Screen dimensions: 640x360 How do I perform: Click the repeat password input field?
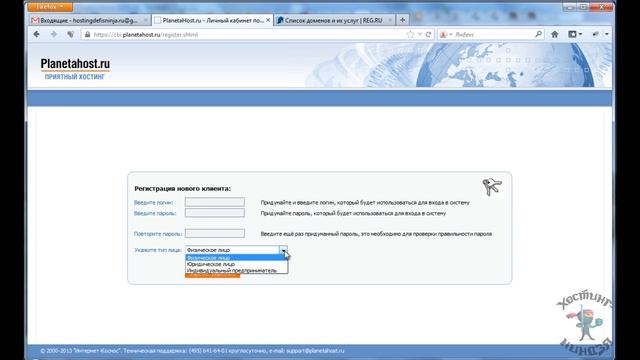(x=215, y=233)
